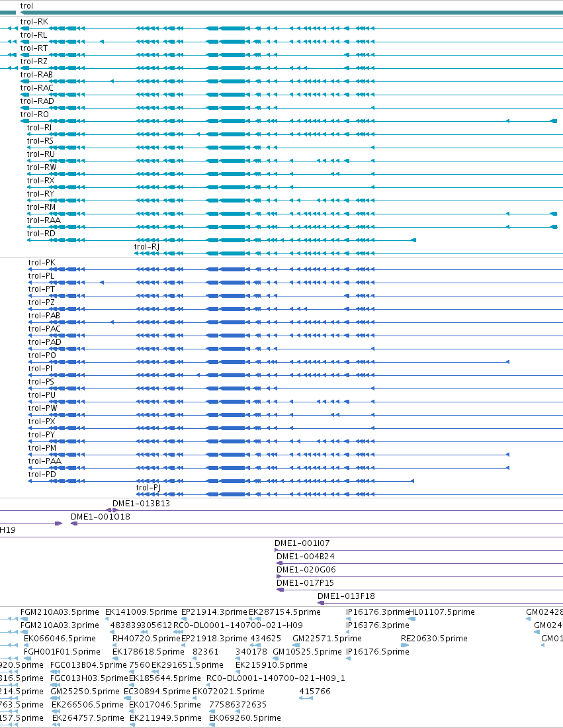Click the 415766 EST feature label
Screen dimensions: 563x728
[x=315, y=692]
